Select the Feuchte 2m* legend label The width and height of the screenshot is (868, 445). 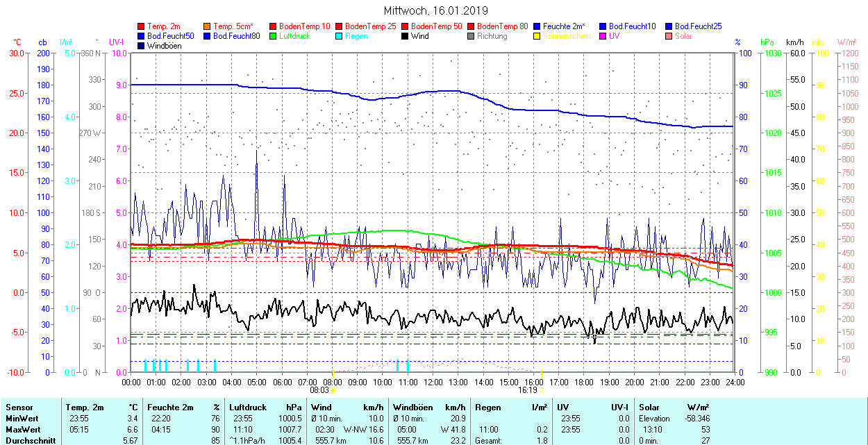[x=564, y=26]
